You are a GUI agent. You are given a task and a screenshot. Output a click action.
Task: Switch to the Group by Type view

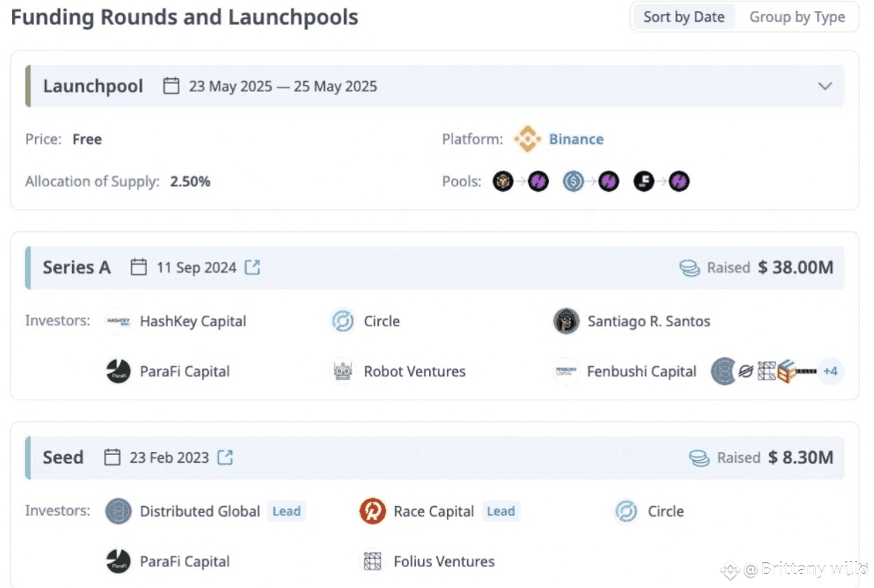pos(797,17)
